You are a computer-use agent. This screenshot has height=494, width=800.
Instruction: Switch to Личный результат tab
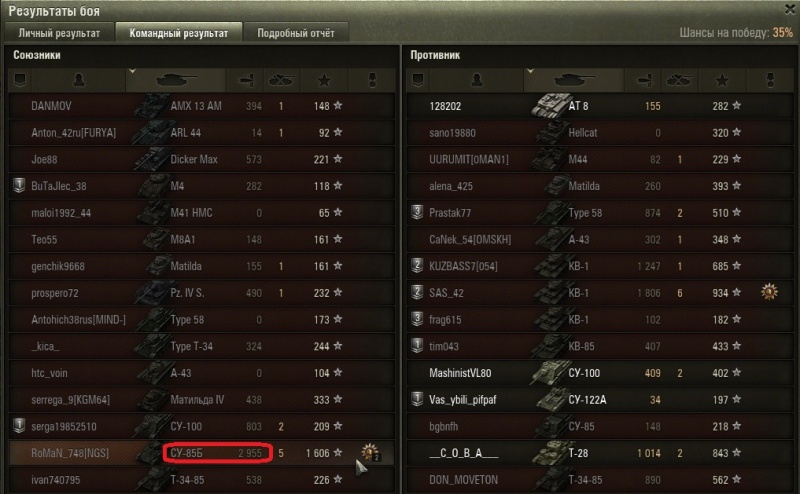coord(59,33)
